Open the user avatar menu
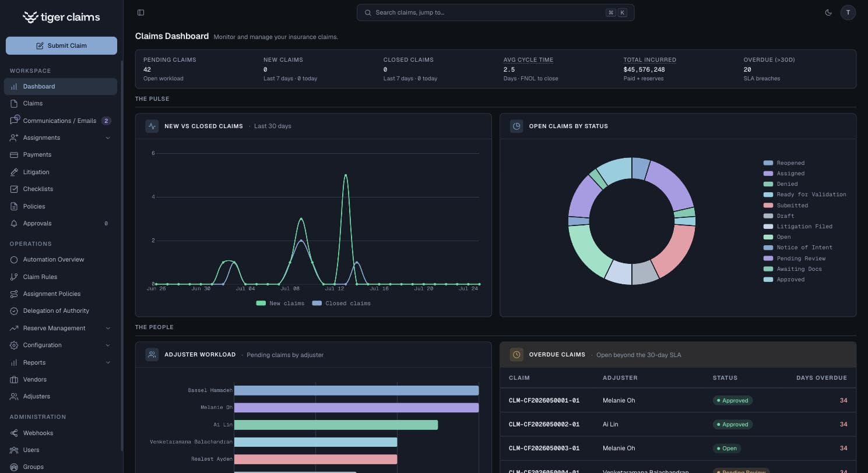Image resolution: width=868 pixels, height=473 pixels. (848, 12)
